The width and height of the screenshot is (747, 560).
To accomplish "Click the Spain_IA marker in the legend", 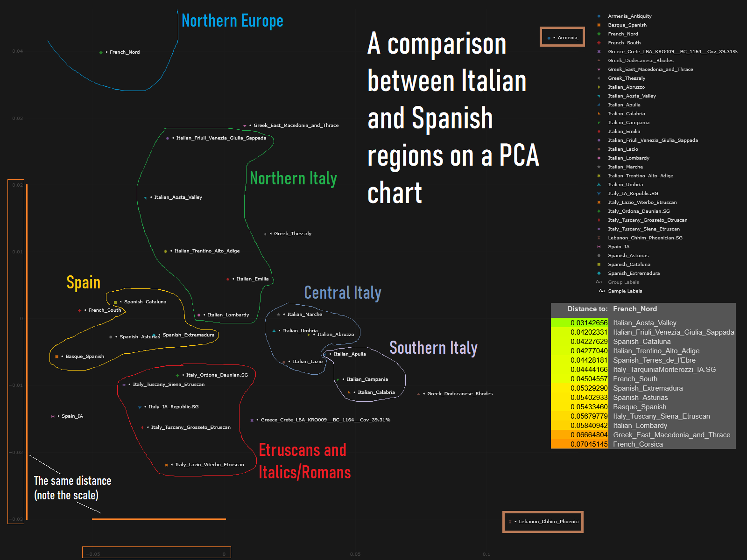I will (x=599, y=247).
